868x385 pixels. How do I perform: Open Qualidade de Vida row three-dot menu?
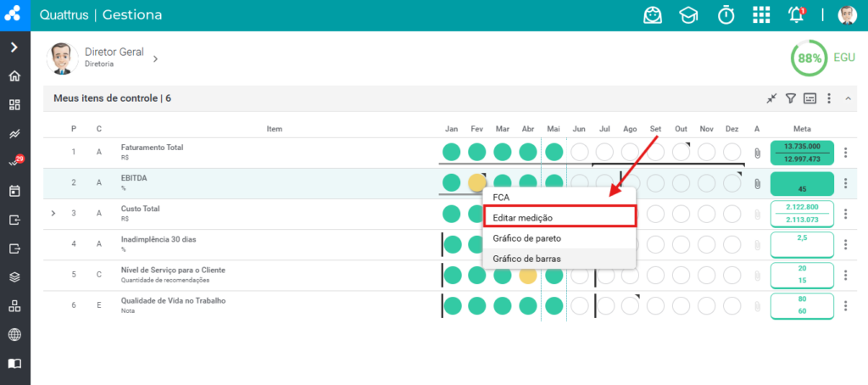pos(845,306)
